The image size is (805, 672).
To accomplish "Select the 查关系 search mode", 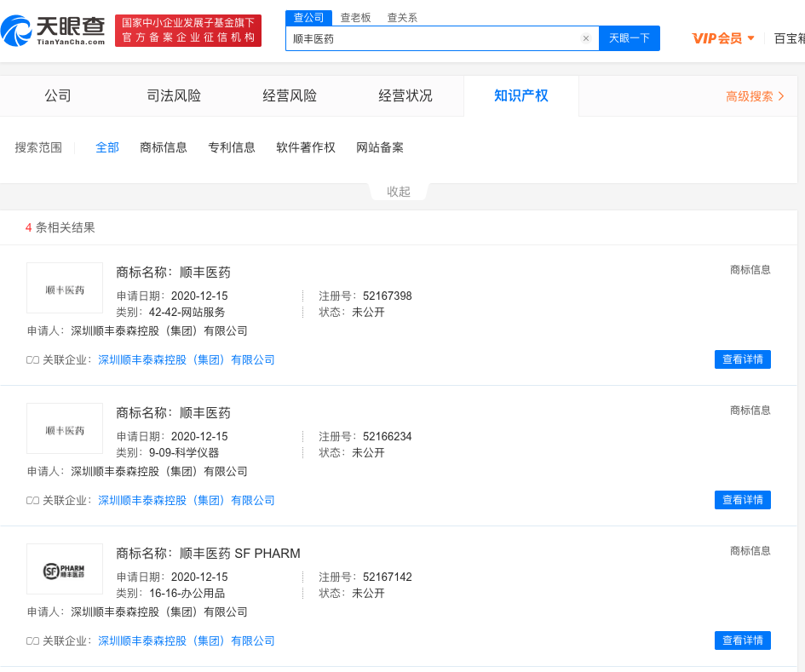I will point(402,17).
